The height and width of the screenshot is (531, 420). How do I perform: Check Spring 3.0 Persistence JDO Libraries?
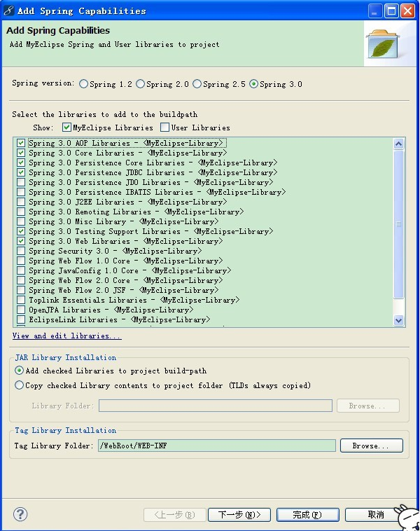21,183
